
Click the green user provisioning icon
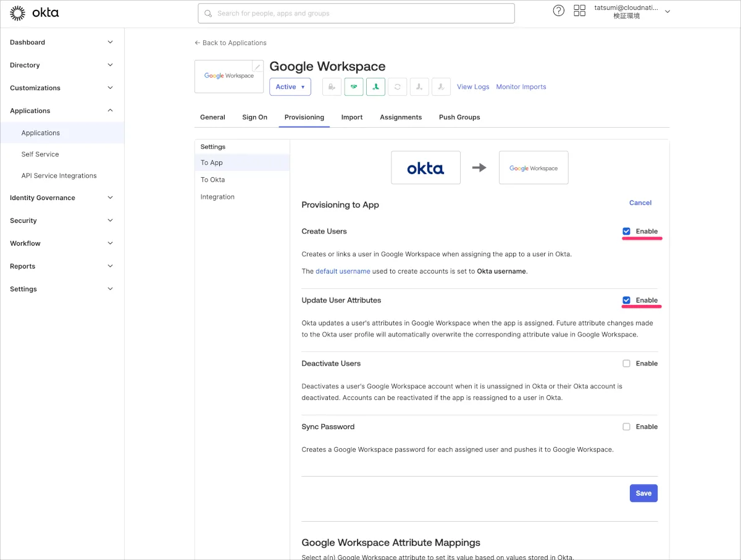click(x=375, y=87)
